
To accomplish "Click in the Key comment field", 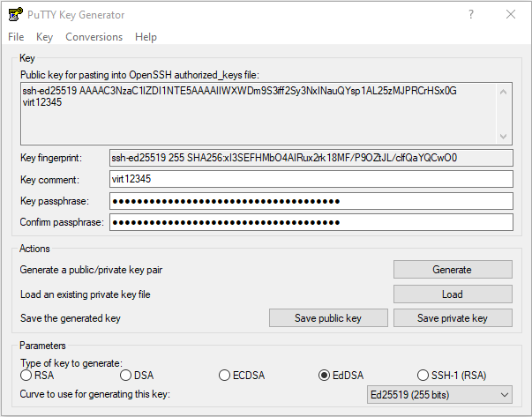I will pos(310,179).
